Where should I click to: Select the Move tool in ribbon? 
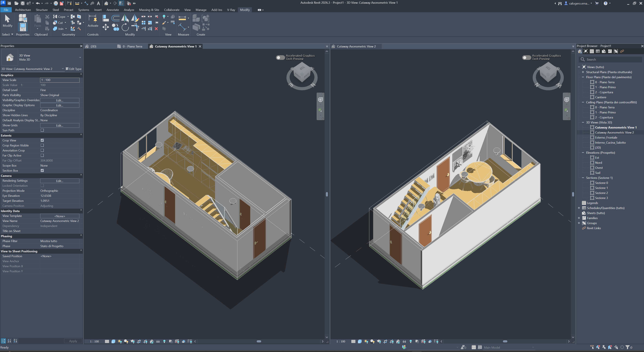tap(105, 27)
